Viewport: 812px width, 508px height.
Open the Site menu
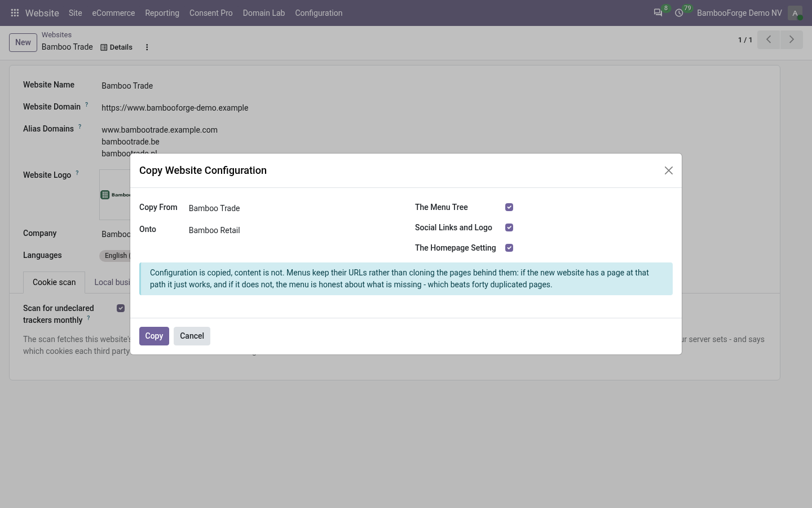point(76,13)
